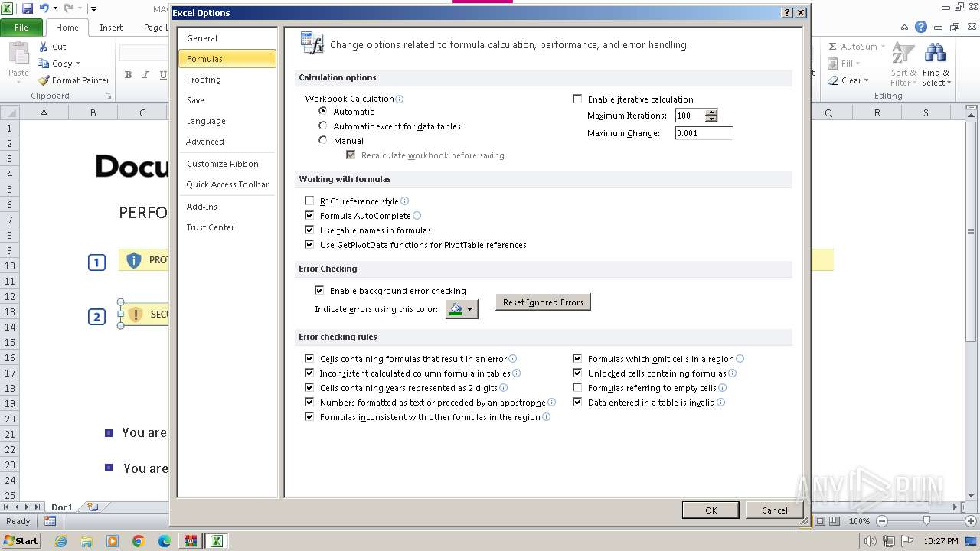Expand the Copy dropdown arrow

click(77, 64)
